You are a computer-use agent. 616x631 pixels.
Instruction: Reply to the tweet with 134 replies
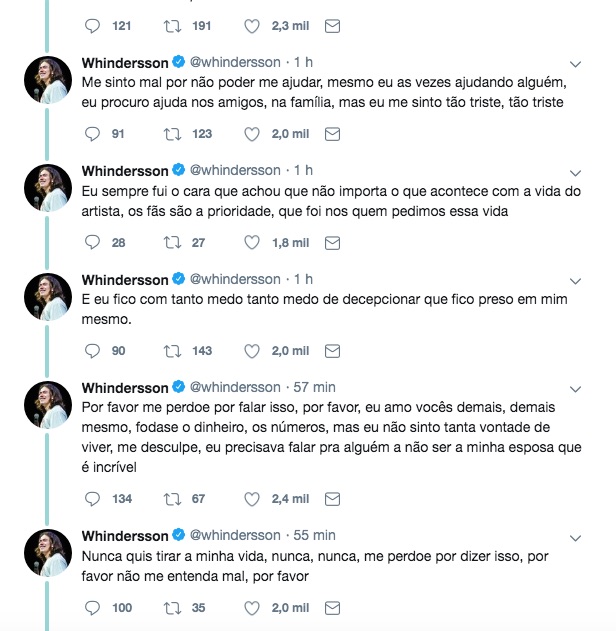[93, 499]
